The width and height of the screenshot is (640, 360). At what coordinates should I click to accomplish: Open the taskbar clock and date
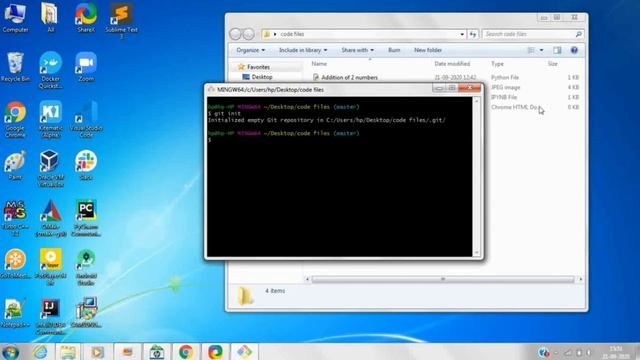[x=616, y=352]
